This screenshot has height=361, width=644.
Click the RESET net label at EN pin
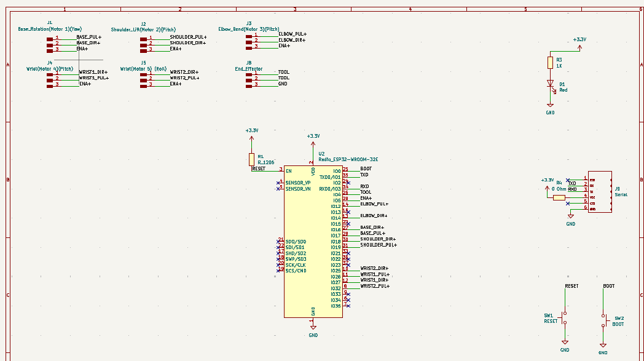[x=259, y=169]
